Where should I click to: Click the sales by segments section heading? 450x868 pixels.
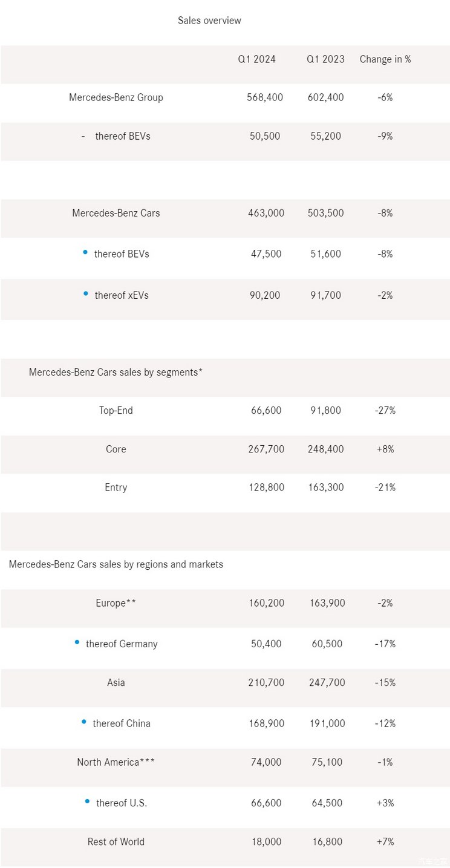(x=116, y=373)
